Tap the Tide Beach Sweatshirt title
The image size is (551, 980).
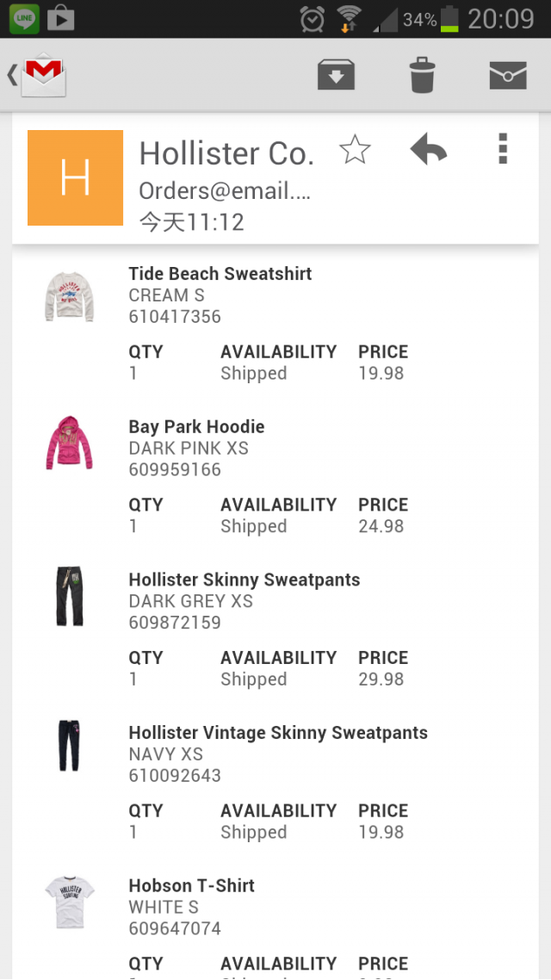coord(220,274)
